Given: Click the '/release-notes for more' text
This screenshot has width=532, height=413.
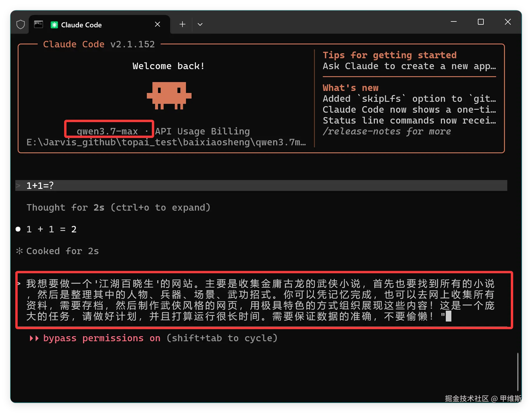Looking at the screenshot, I should tap(387, 131).
